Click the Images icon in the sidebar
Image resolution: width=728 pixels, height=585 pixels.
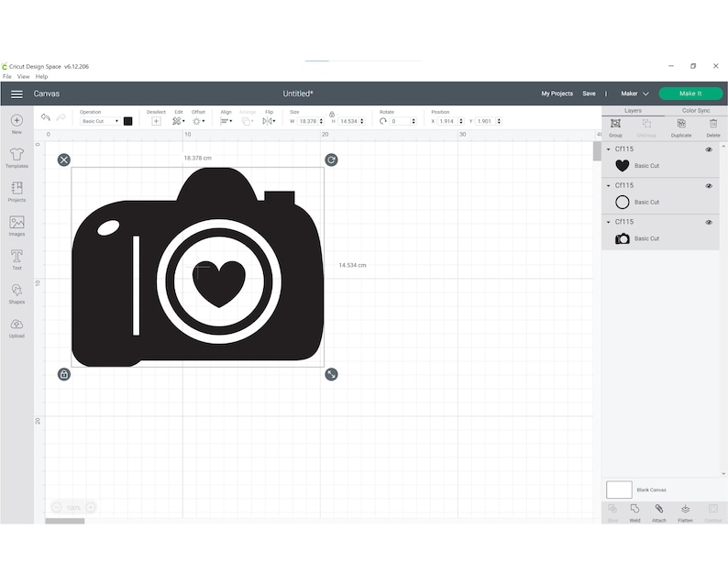[17, 225]
